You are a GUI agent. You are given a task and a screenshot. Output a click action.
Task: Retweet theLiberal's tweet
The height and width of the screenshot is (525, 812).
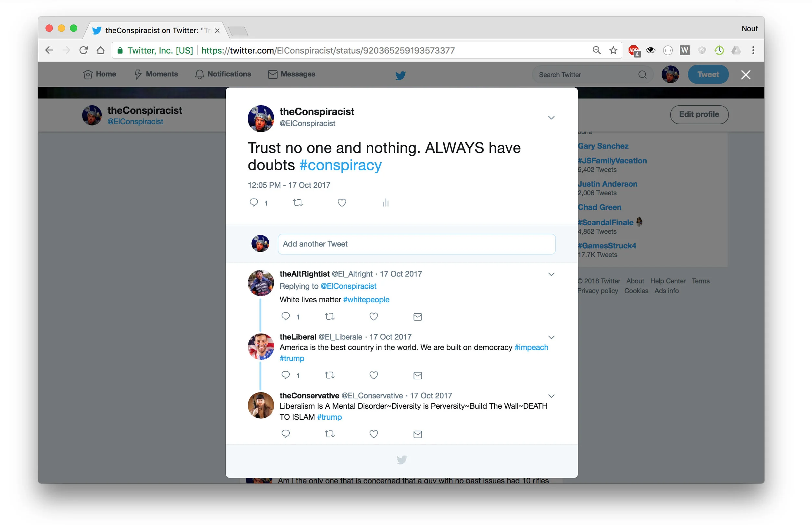[329, 375]
